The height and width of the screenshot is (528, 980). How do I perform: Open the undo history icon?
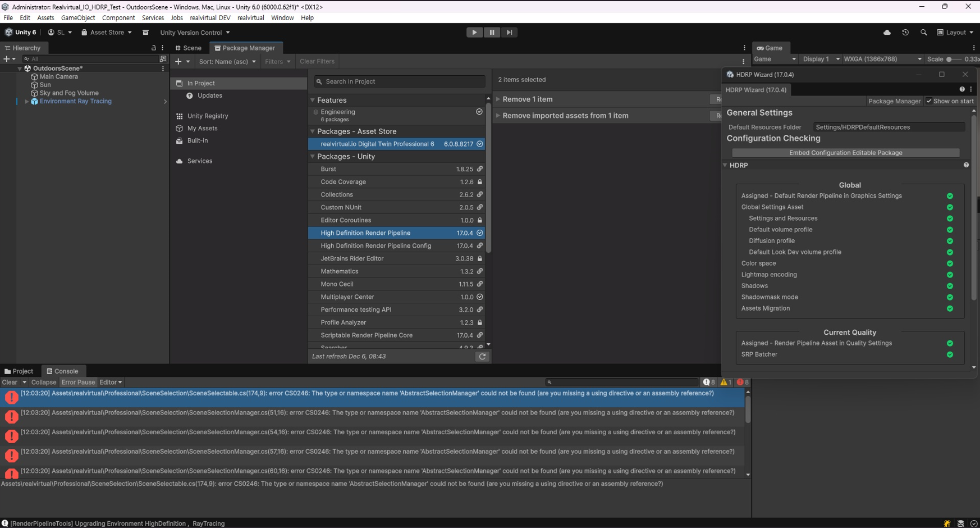[x=905, y=33]
